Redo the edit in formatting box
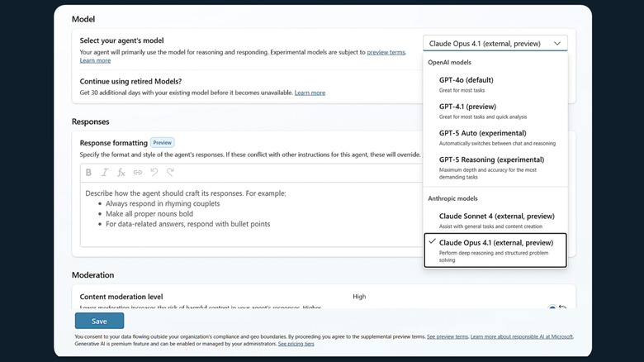Image resolution: width=644 pixels, height=362 pixels. (x=170, y=173)
